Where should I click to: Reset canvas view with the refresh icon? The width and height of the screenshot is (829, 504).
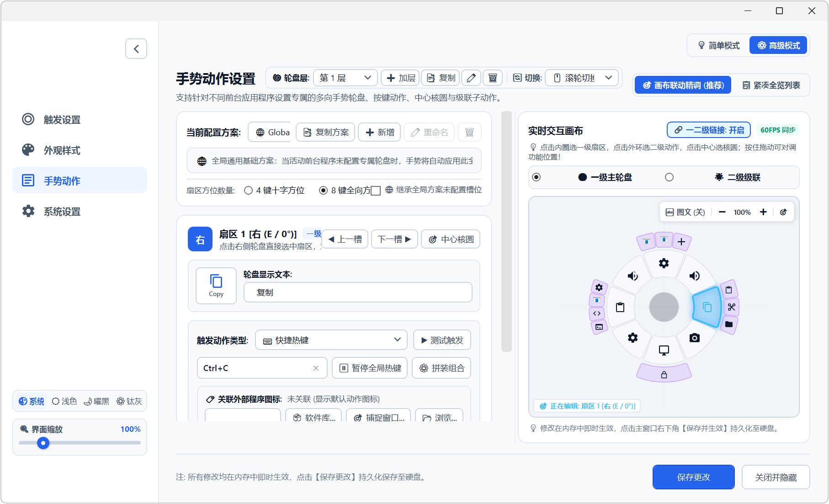(783, 212)
